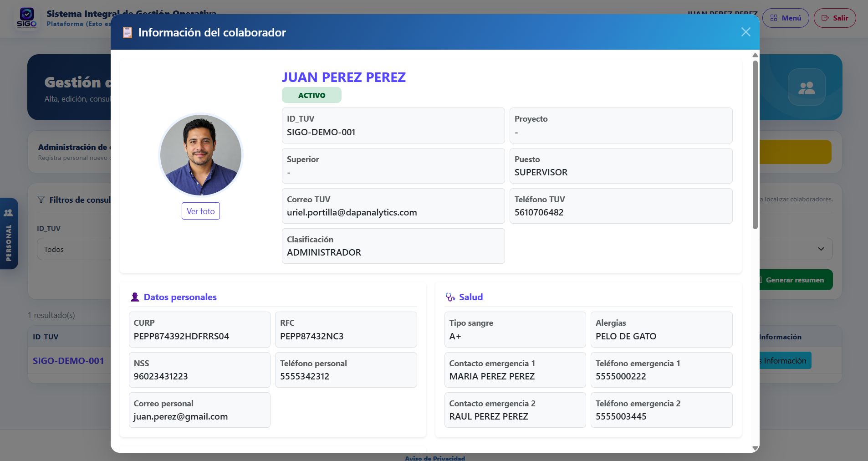The width and height of the screenshot is (868, 461).
Task: Click the PELO DE GATO allergy value
Action: click(x=626, y=336)
